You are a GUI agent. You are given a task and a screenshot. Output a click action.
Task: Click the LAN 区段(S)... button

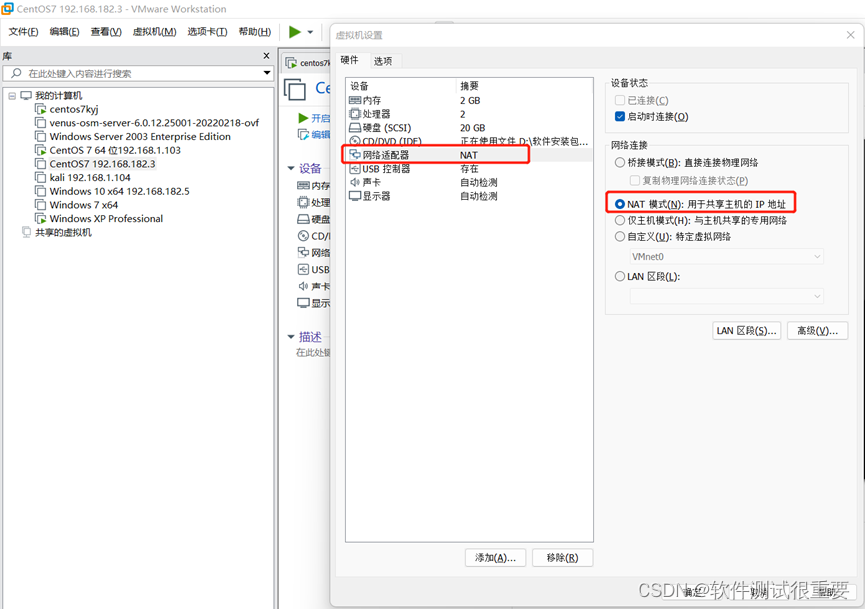[x=746, y=330]
